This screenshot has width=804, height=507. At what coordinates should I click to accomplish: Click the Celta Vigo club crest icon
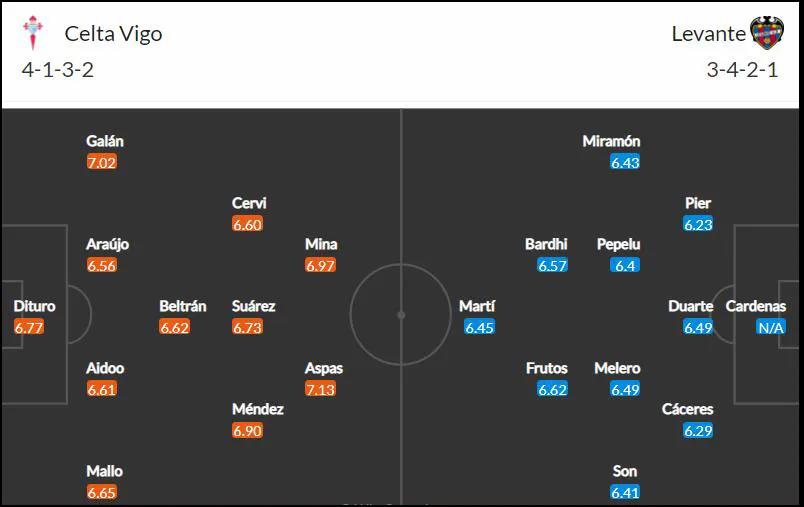tap(33, 33)
